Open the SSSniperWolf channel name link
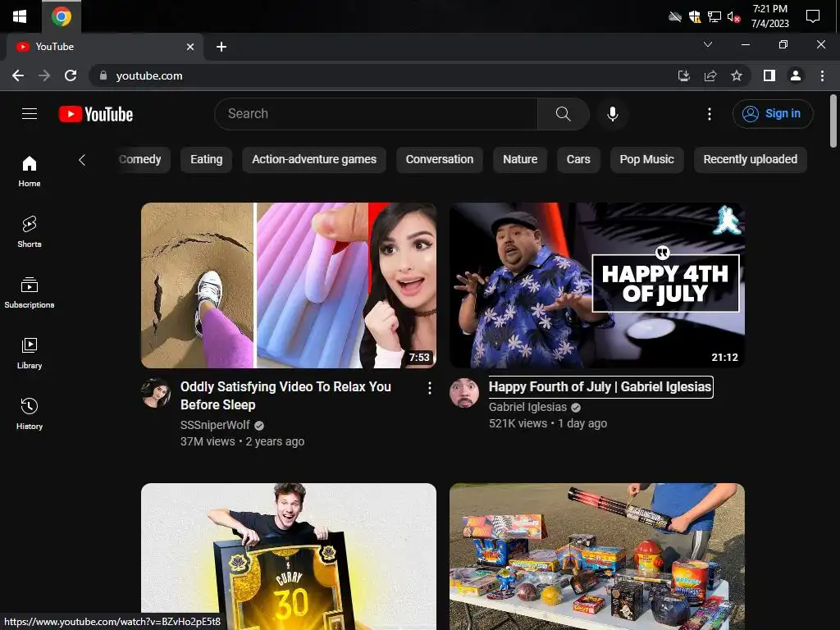The image size is (840, 630). pos(215,426)
